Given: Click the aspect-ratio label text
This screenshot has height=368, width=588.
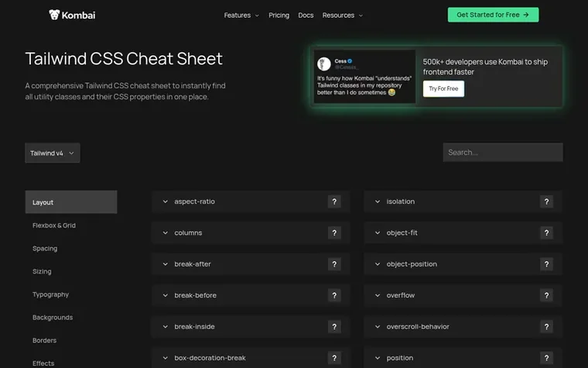Looking at the screenshot, I should click(195, 201).
